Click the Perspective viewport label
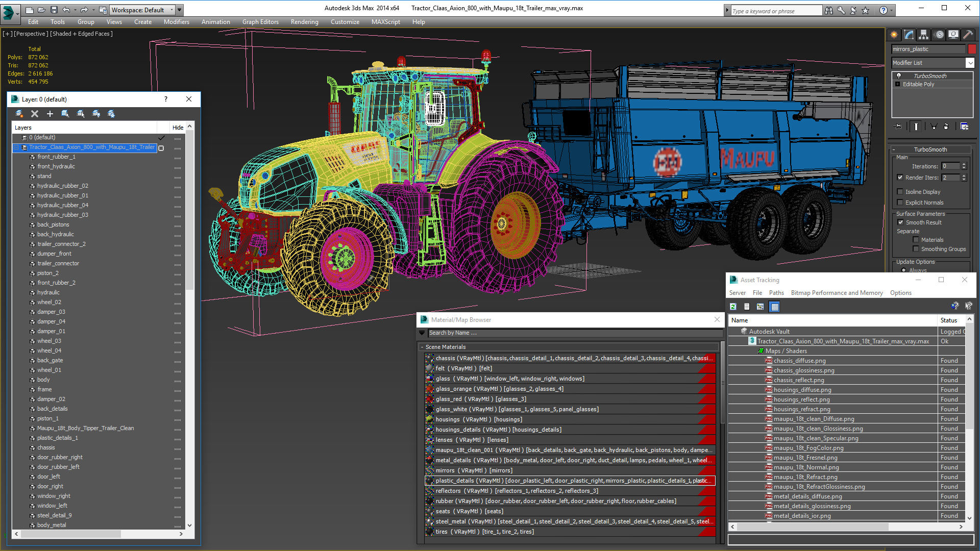 click(31, 34)
